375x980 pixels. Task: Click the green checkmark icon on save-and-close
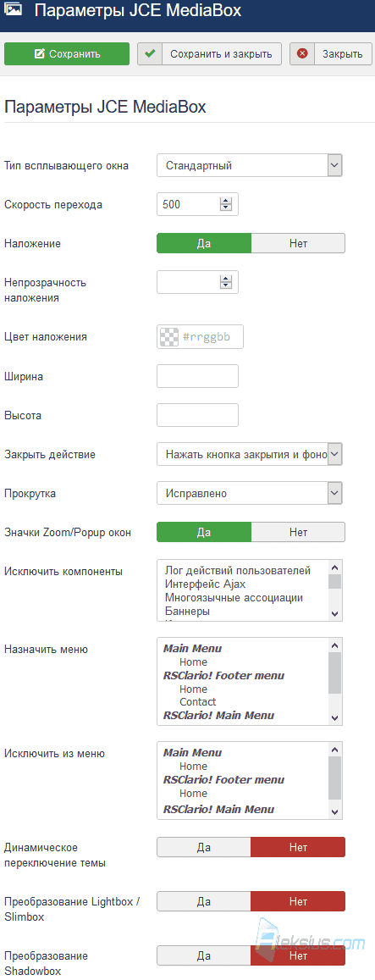pos(150,53)
